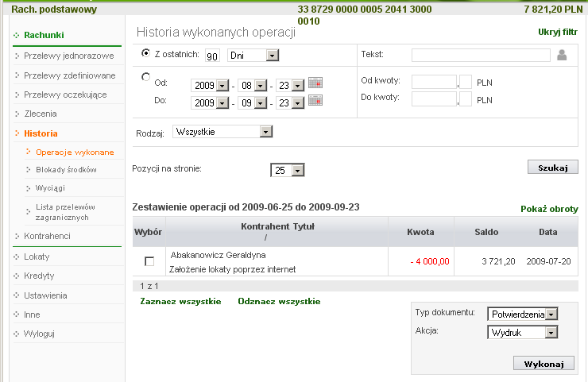Image resolution: width=588 pixels, height=382 pixels.
Task: Click the days count field showing 90
Action: click(x=212, y=56)
